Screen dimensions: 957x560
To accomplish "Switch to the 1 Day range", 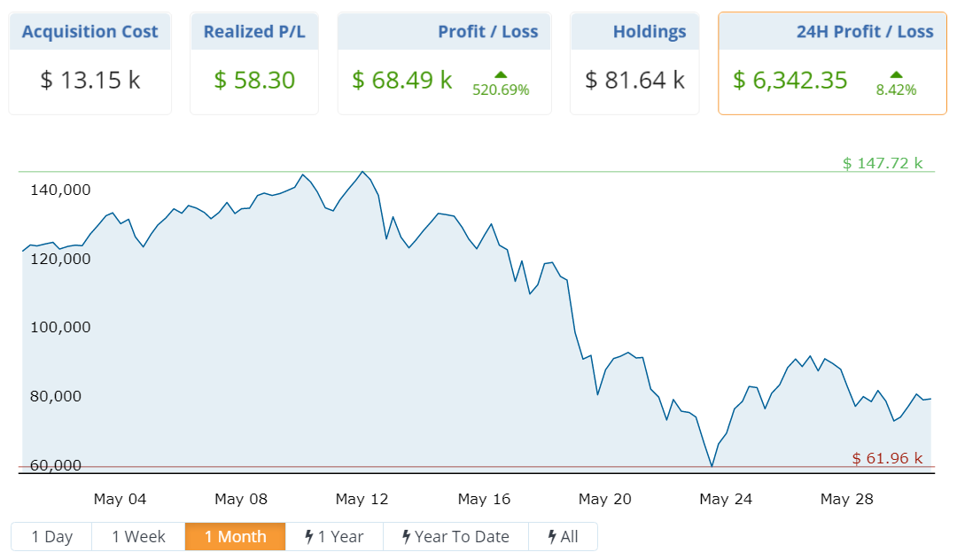I will coord(52,537).
